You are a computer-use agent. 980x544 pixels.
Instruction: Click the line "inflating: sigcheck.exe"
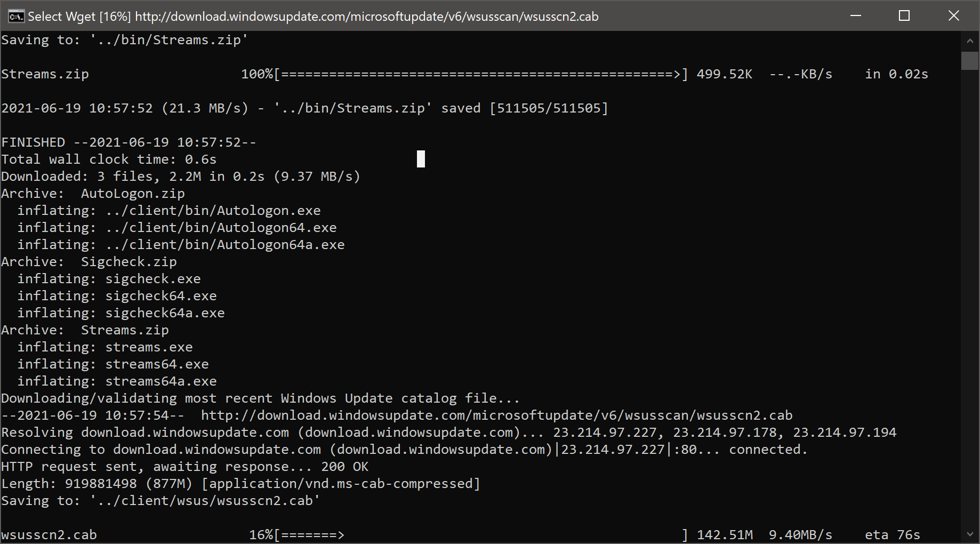point(109,279)
